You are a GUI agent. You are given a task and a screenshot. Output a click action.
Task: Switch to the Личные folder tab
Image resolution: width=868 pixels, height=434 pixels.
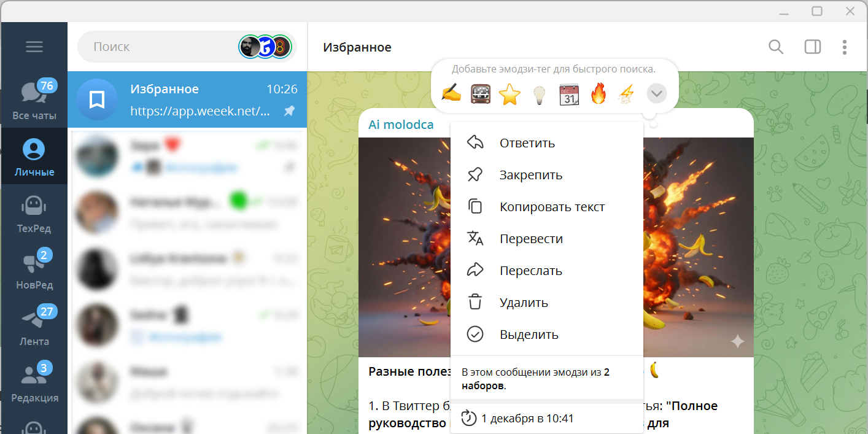(34, 155)
